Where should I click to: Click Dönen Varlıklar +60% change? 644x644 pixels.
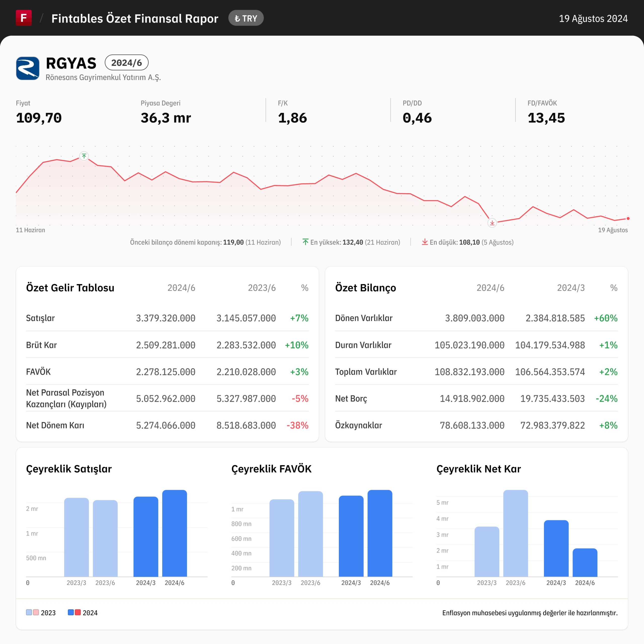click(606, 318)
